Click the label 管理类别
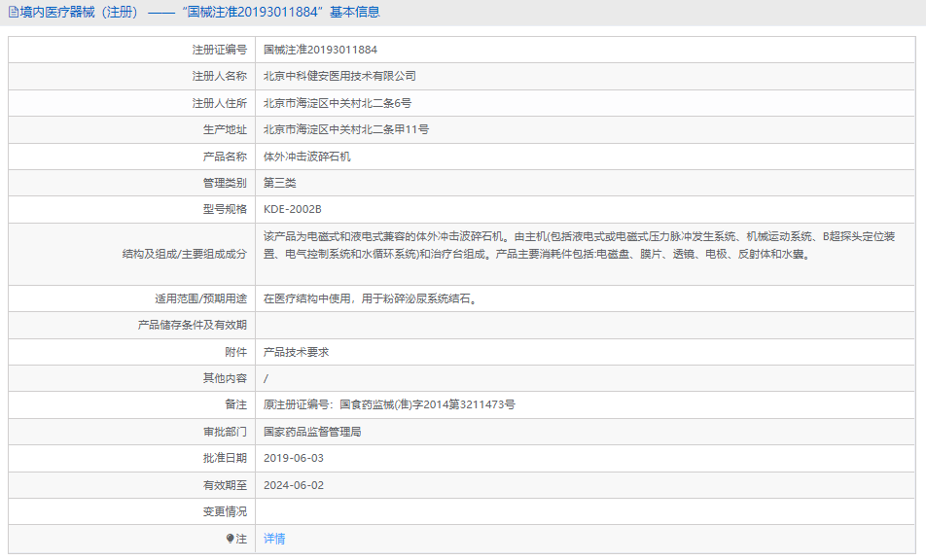The image size is (926, 560). [x=225, y=184]
